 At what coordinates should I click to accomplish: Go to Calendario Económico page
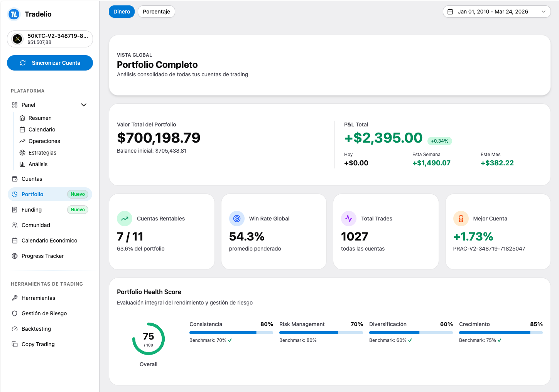coord(49,241)
